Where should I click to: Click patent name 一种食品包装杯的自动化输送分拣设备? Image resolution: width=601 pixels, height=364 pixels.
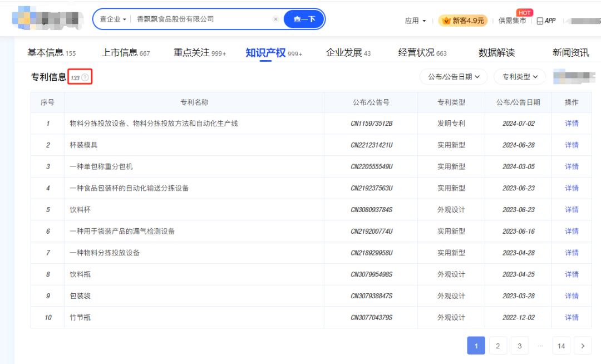click(129, 188)
